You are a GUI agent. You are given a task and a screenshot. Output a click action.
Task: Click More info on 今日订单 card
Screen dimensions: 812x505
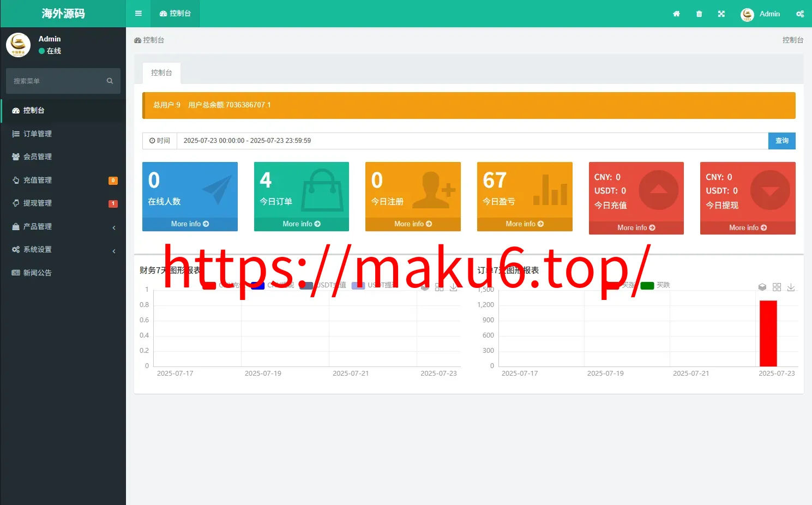pyautogui.click(x=302, y=224)
